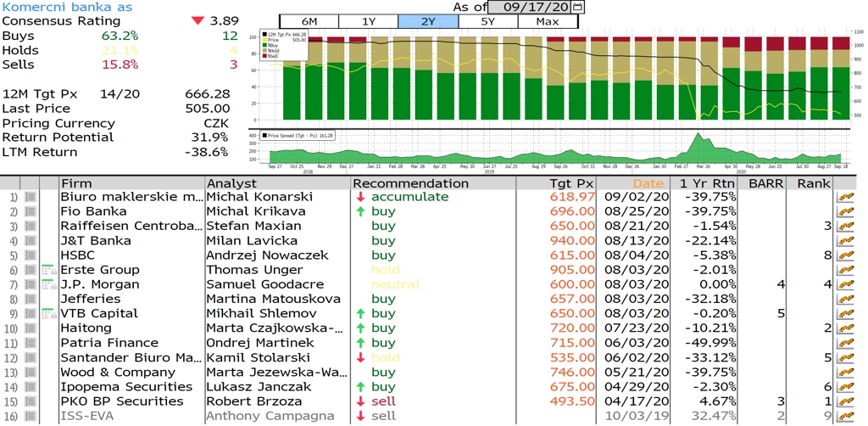Select analyst Michal Konarski
The height and width of the screenshot is (426, 868).
pyautogui.click(x=259, y=197)
